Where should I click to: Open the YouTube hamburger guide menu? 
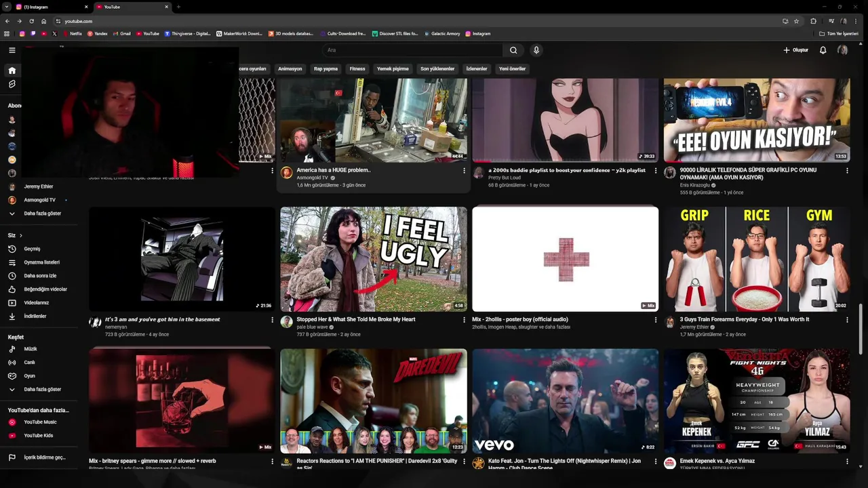pos(12,50)
